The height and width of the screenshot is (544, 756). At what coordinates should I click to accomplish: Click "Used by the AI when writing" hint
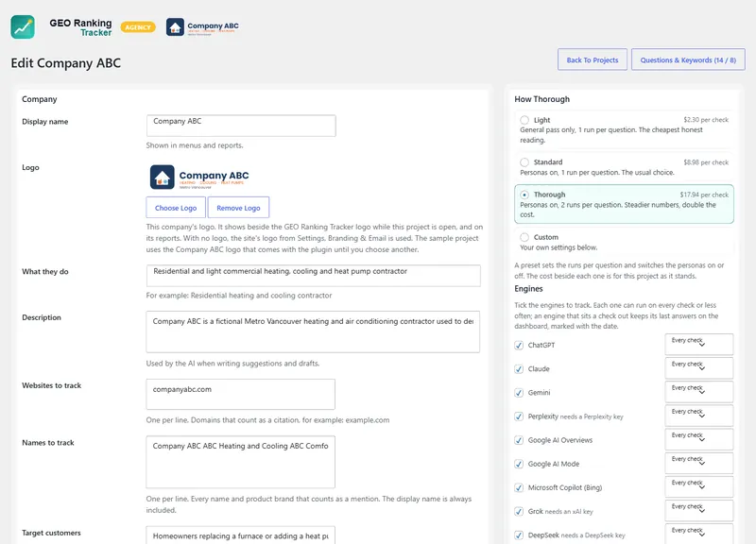[232, 364]
